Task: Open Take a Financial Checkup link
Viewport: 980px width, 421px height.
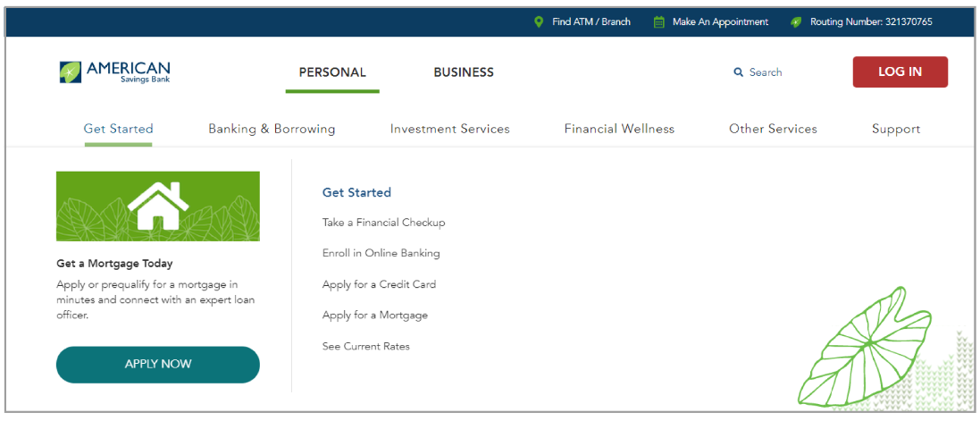Action: point(384,223)
